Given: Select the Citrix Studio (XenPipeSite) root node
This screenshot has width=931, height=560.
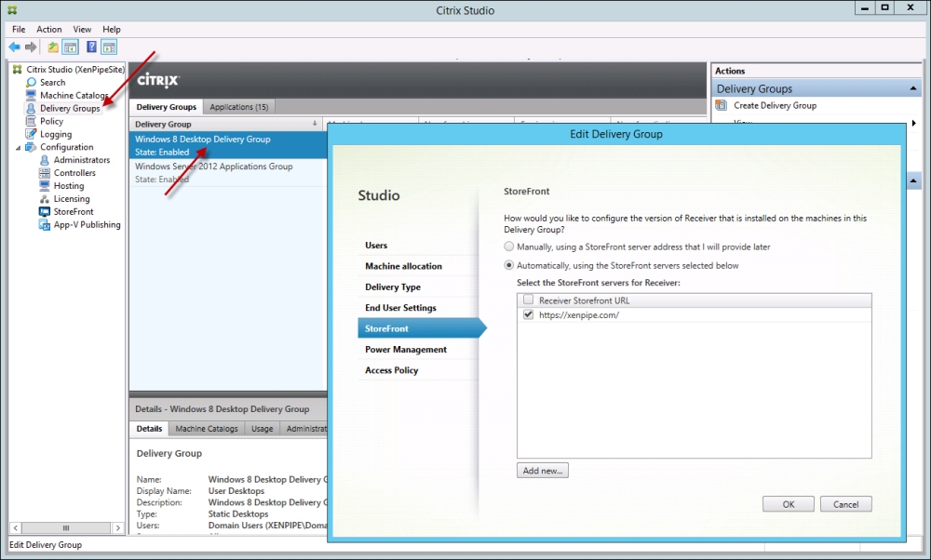Looking at the screenshot, I should [75, 70].
